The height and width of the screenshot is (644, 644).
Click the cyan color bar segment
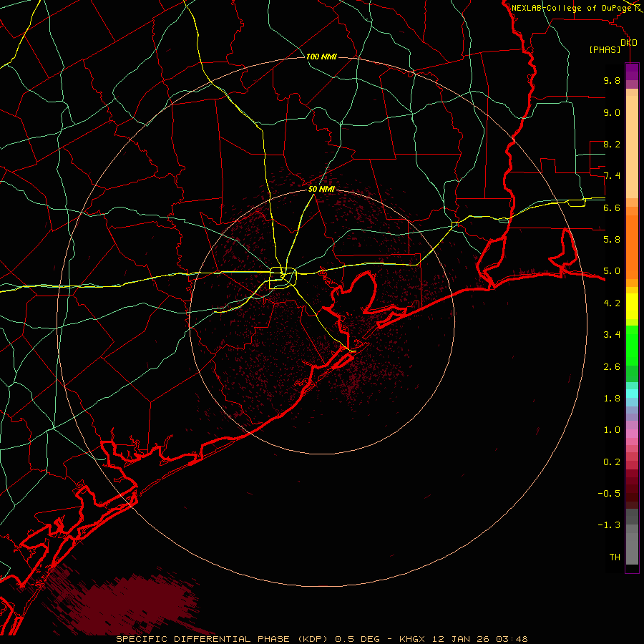point(632,394)
